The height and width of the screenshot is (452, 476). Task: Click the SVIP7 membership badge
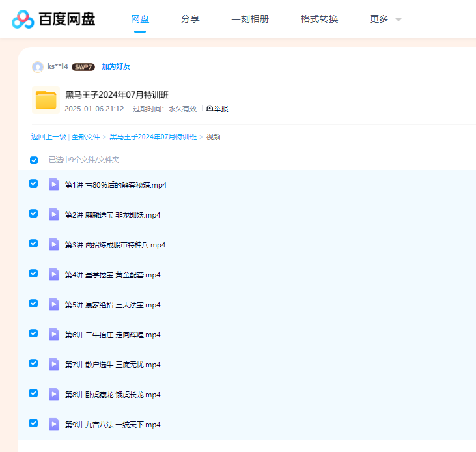point(83,67)
